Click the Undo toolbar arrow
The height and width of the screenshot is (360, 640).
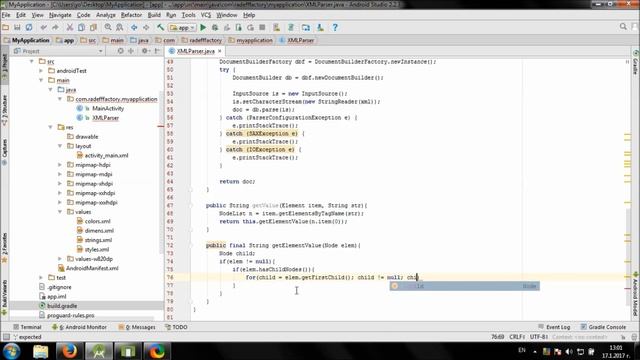point(44,27)
